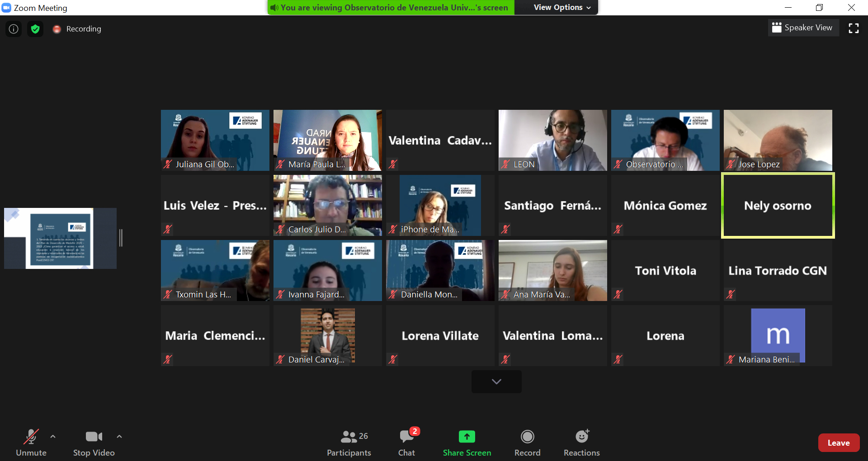Open the Reactions menu
The height and width of the screenshot is (461, 868).
(581, 442)
